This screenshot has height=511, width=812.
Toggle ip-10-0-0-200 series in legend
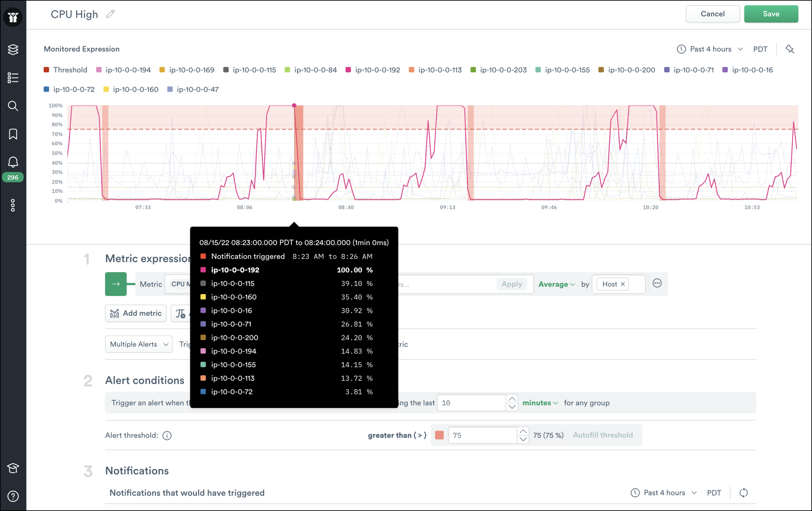pos(627,70)
